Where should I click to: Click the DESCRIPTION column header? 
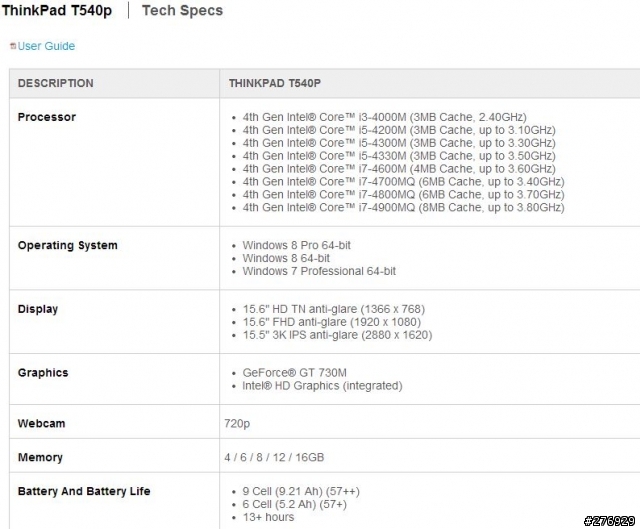click(56, 83)
